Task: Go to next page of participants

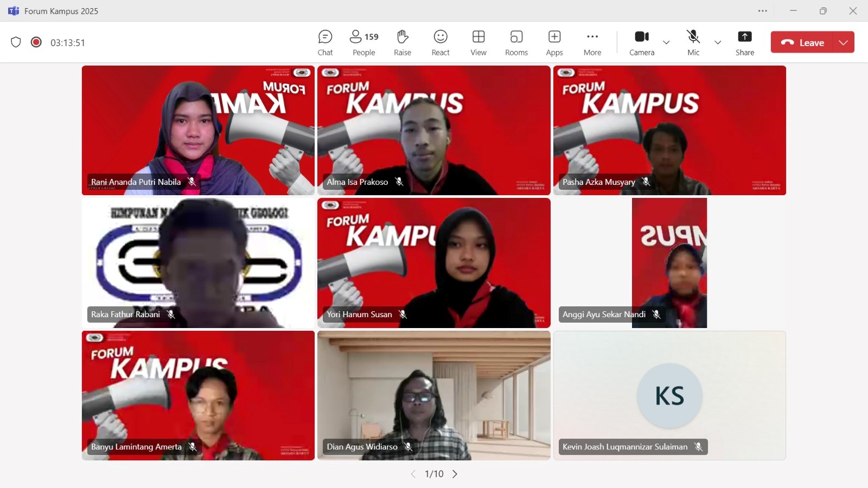Action: pyautogui.click(x=455, y=474)
